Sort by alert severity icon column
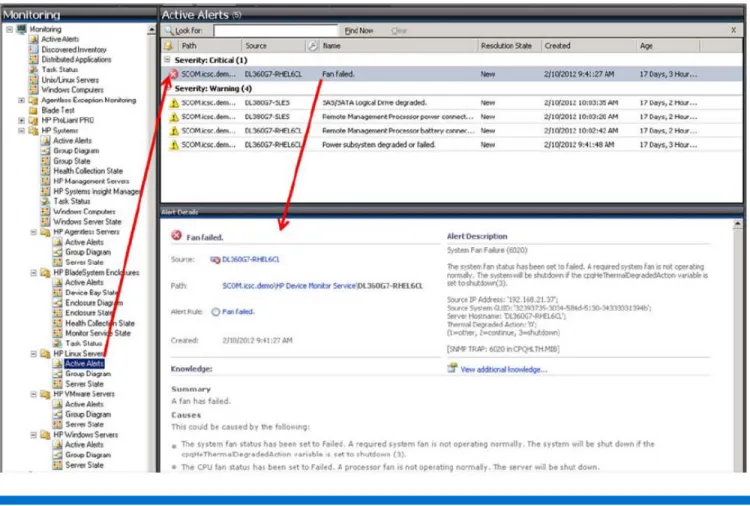Screen dimensions: 750x506 pyautogui.click(x=169, y=46)
